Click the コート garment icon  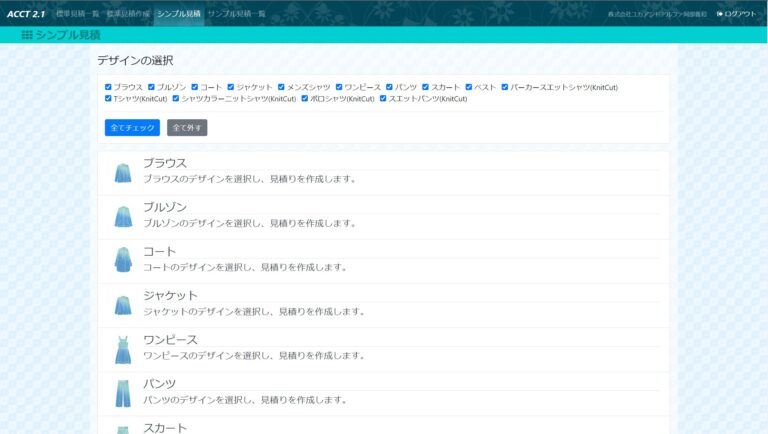(123, 260)
